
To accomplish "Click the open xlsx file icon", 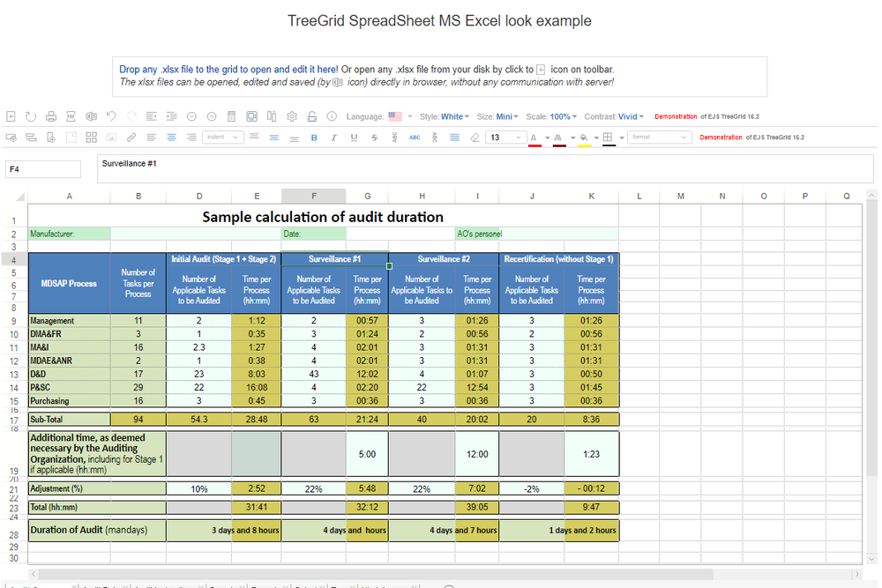I will pyautogui.click(x=11, y=116).
